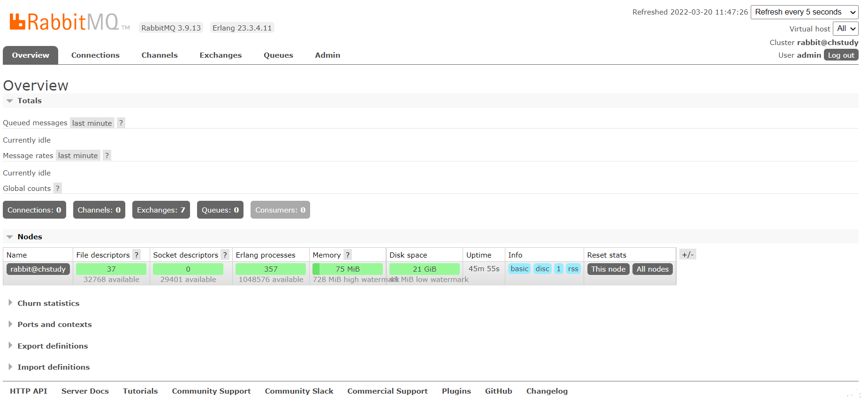Open help for Memory column
Image resolution: width=868 pixels, height=403 pixels.
[348, 255]
